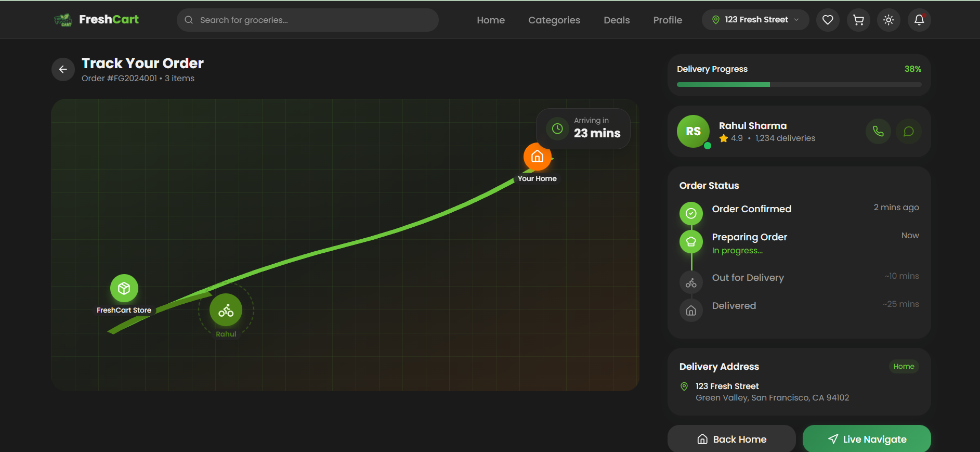Image resolution: width=980 pixels, height=452 pixels.
Task: Go back using the arrow button
Action: pos(63,69)
